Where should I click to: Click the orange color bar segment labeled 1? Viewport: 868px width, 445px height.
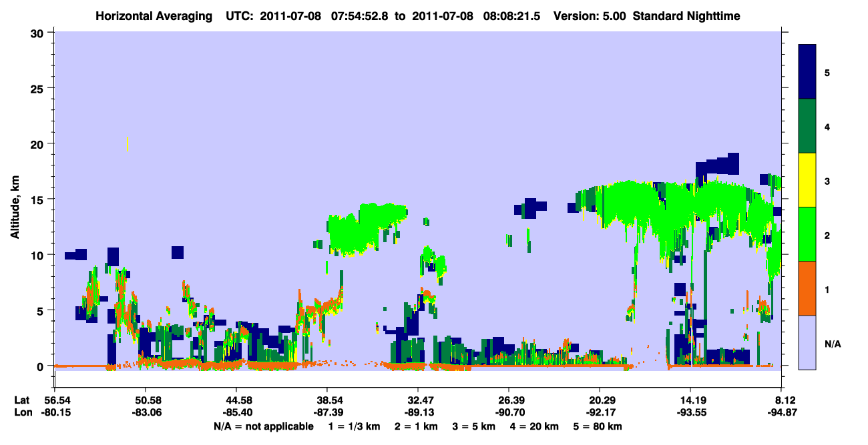point(807,288)
